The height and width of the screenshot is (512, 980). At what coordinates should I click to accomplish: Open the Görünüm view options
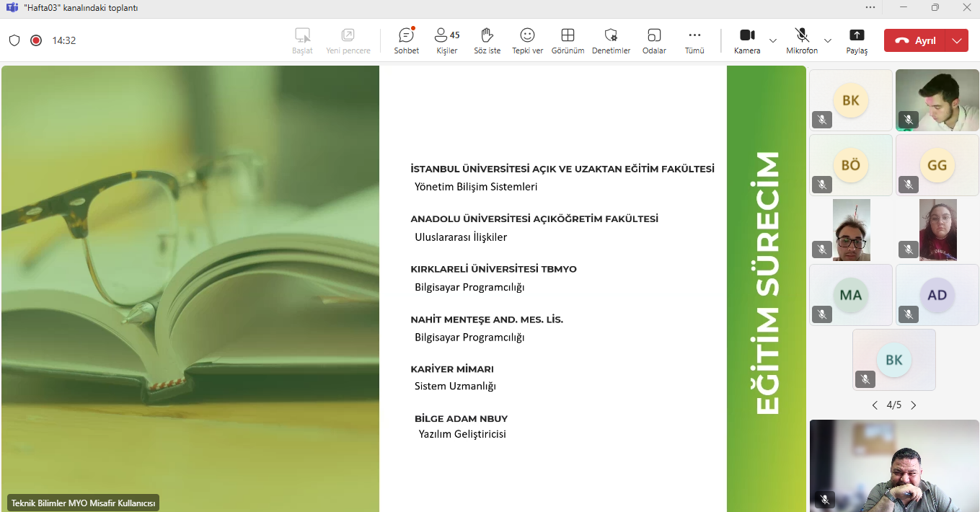coord(568,40)
